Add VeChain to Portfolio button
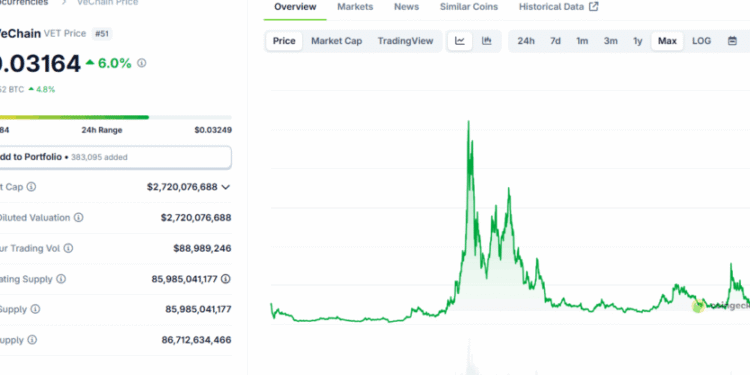The height and width of the screenshot is (375, 750). pyautogui.click(x=115, y=157)
